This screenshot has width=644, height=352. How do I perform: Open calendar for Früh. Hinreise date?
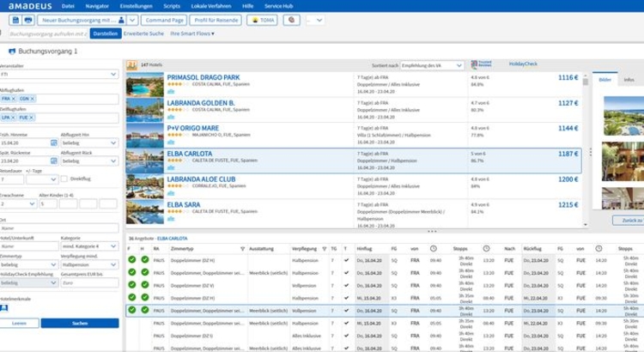[54, 143]
